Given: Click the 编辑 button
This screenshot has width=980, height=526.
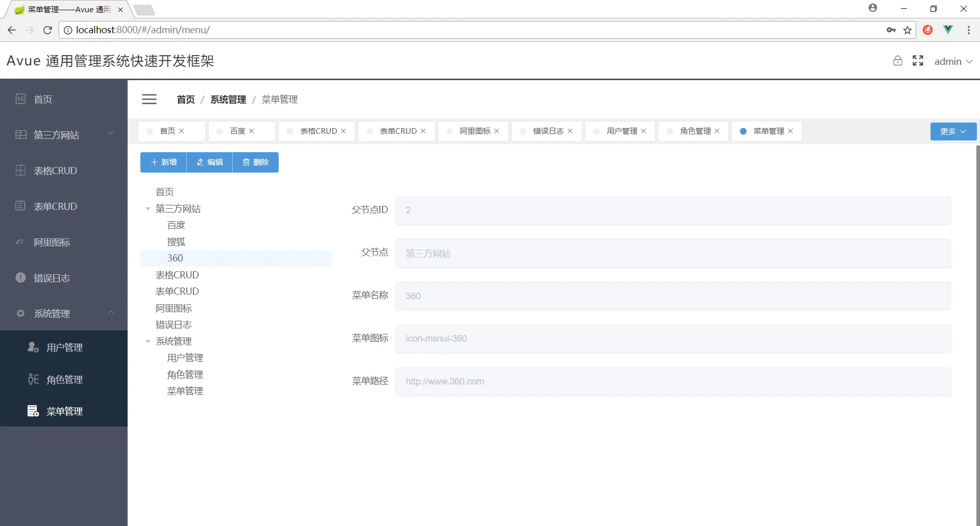Looking at the screenshot, I should coord(210,162).
